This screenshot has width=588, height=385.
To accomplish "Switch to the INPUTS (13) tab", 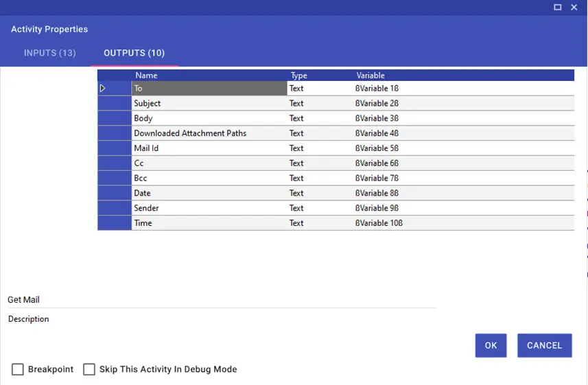I will click(50, 53).
